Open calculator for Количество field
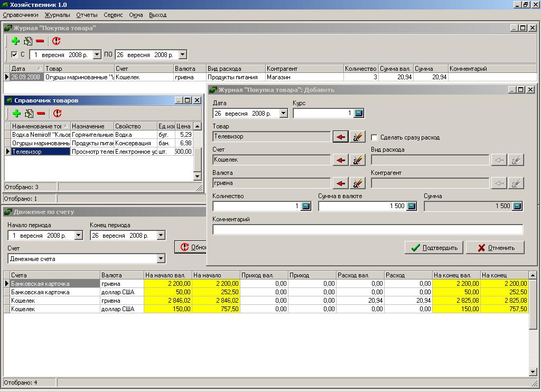The image size is (541, 392). click(x=306, y=206)
